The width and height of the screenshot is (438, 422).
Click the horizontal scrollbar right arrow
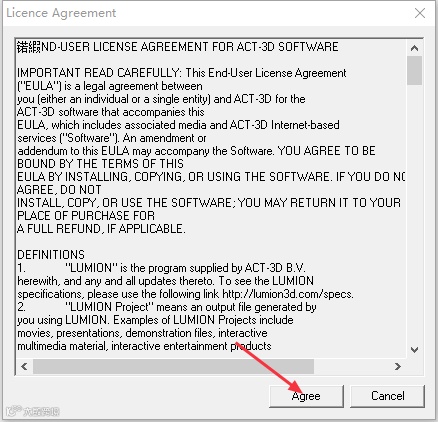[397, 366]
